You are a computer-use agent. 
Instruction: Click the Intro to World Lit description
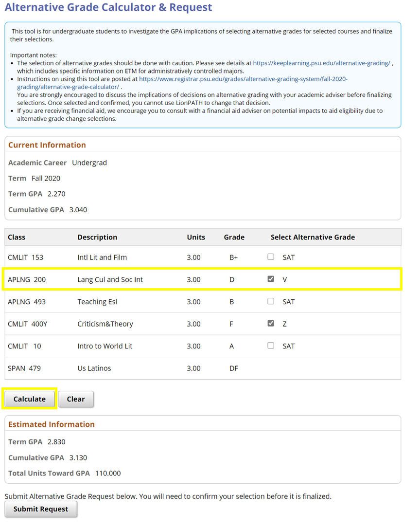click(x=105, y=346)
